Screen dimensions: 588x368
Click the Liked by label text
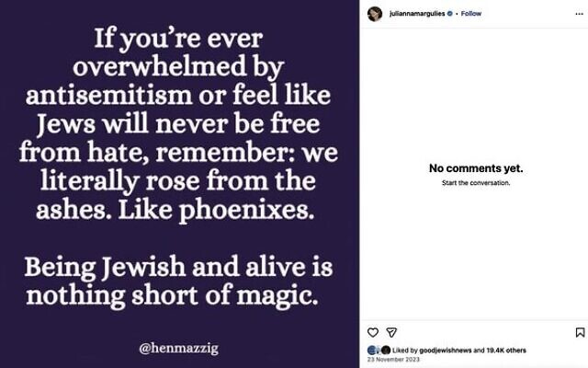(405, 351)
